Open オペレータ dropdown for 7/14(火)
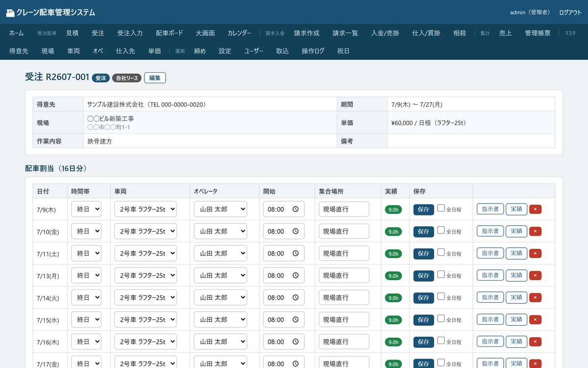Image resolution: width=588 pixels, height=368 pixels. coord(220,297)
